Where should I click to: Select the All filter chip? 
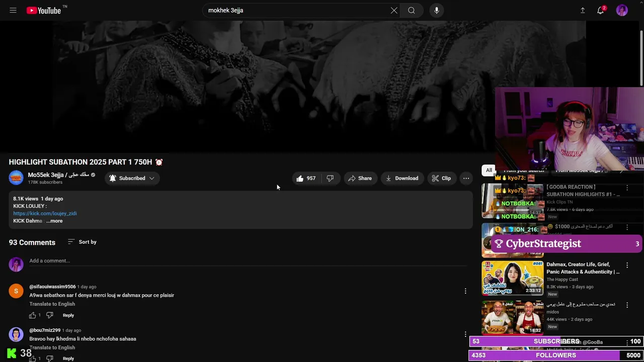(x=489, y=170)
